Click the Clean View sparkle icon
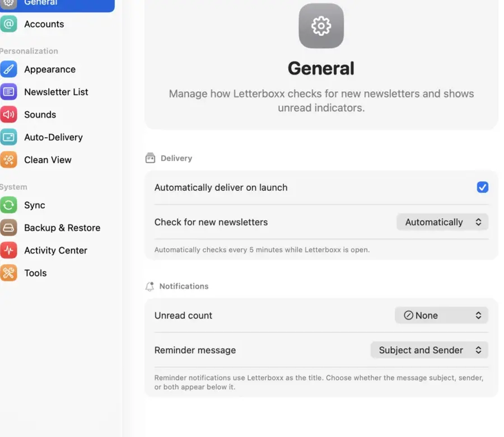 point(8,160)
